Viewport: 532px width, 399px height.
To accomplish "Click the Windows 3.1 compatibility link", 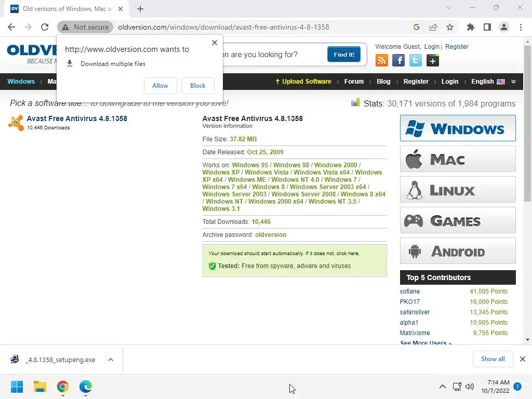I will (x=221, y=209).
